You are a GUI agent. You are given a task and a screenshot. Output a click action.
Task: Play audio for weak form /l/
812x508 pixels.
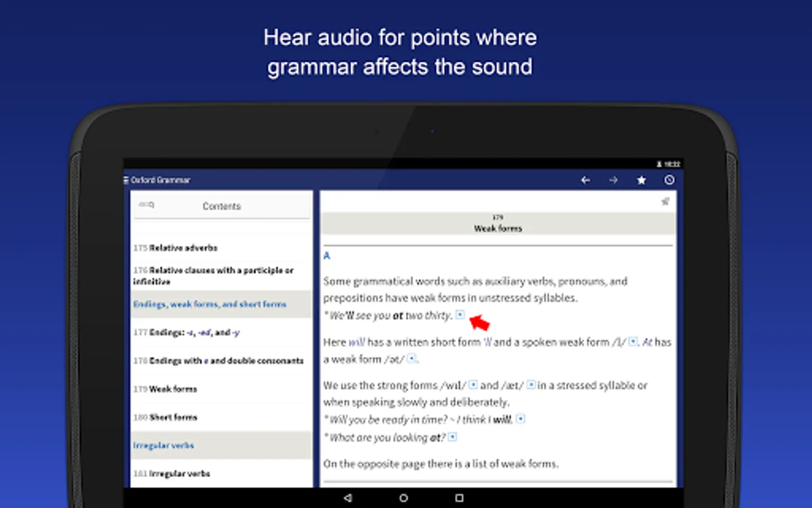[x=633, y=341]
